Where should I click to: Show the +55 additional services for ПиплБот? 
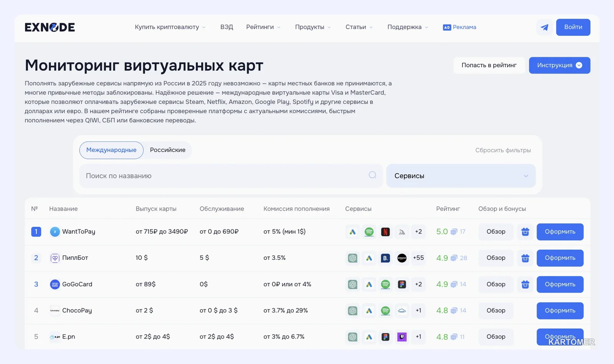point(418,258)
